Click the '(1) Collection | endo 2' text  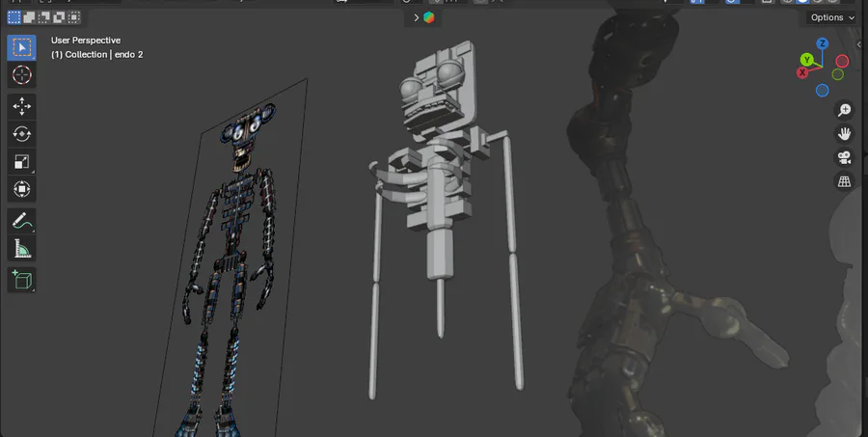point(96,54)
